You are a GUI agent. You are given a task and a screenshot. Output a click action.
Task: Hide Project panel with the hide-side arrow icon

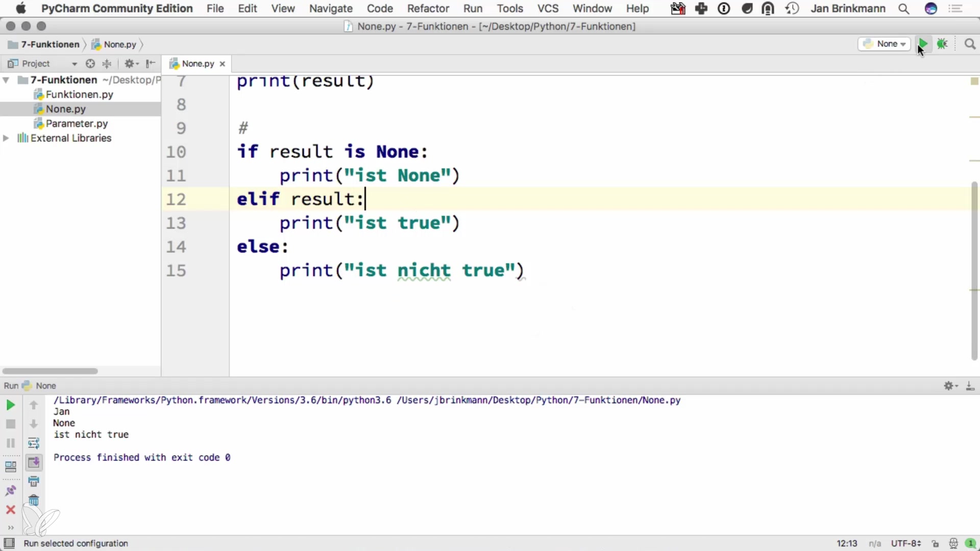pyautogui.click(x=150, y=64)
